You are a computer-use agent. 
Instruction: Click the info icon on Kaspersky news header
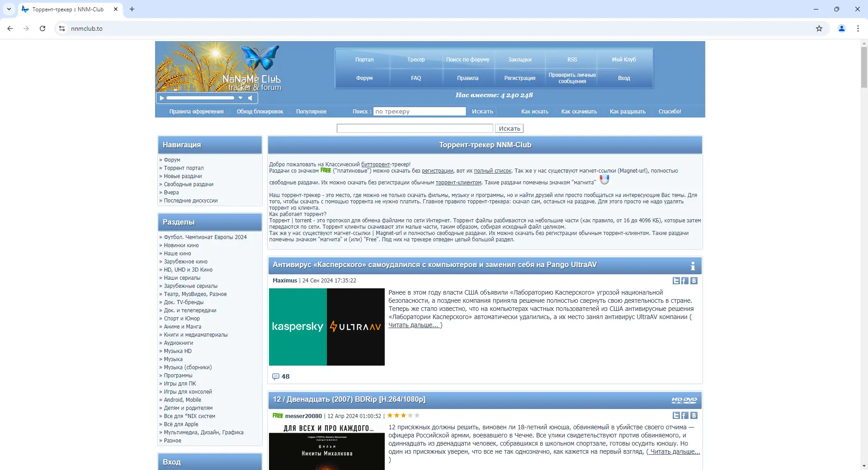(693, 266)
